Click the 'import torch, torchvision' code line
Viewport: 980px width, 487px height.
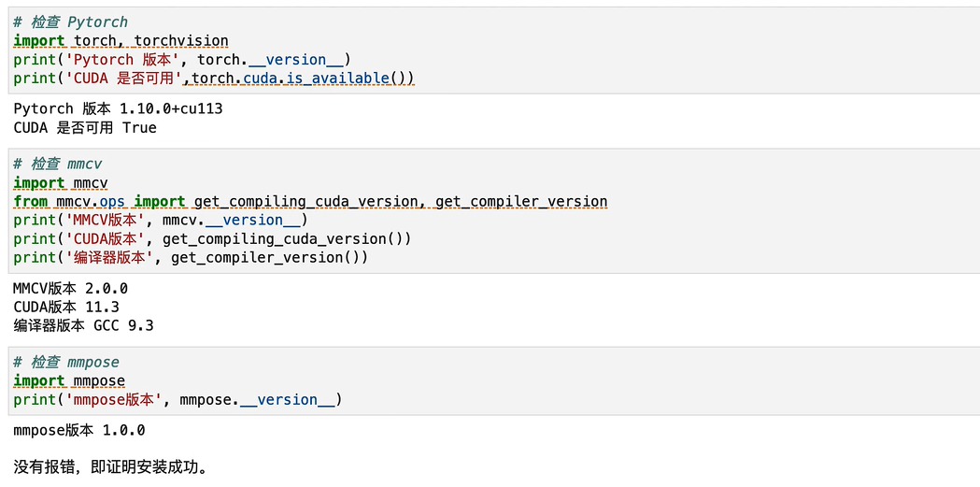pos(121,41)
